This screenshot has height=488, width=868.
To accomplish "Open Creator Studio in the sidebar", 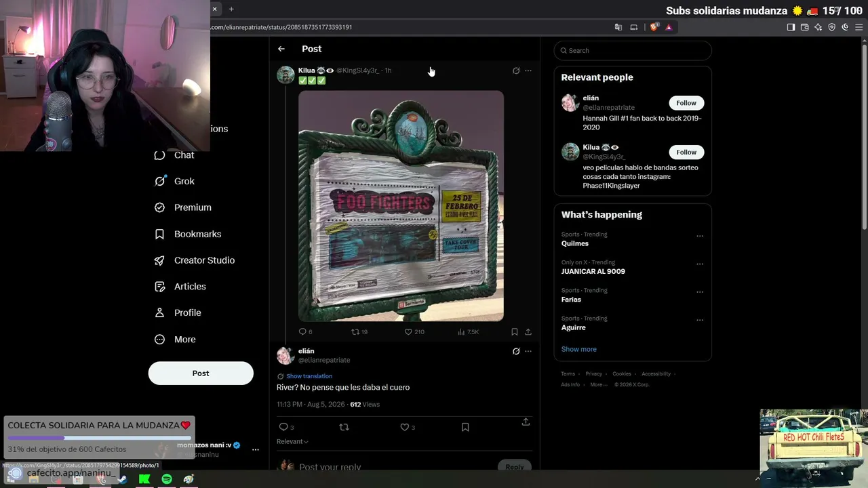I will [194, 260].
